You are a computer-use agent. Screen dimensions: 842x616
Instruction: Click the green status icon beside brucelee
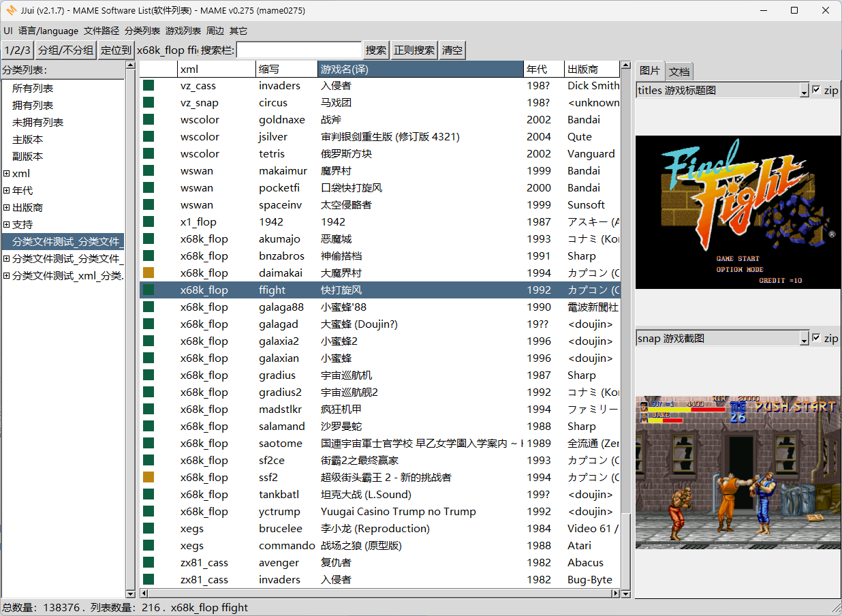tap(148, 528)
